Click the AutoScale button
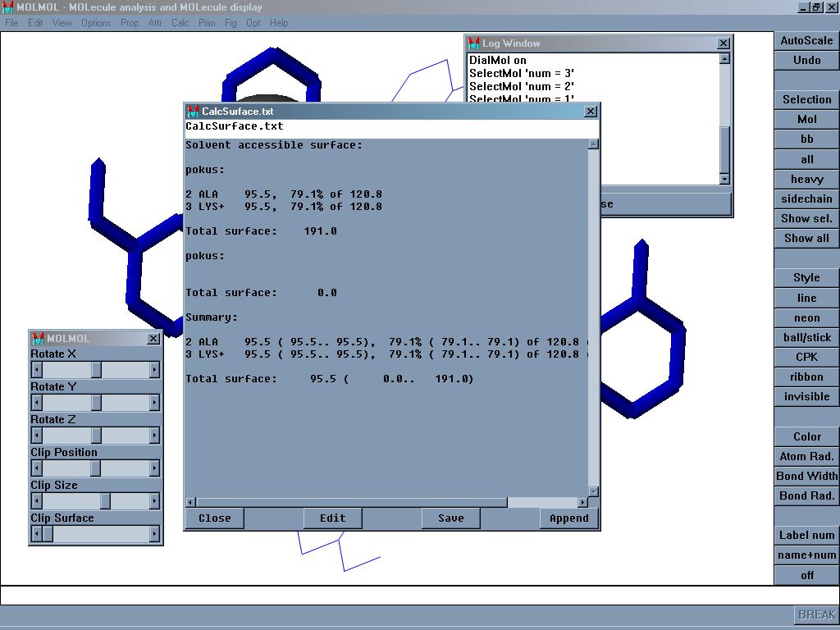840x630 pixels. (x=806, y=41)
